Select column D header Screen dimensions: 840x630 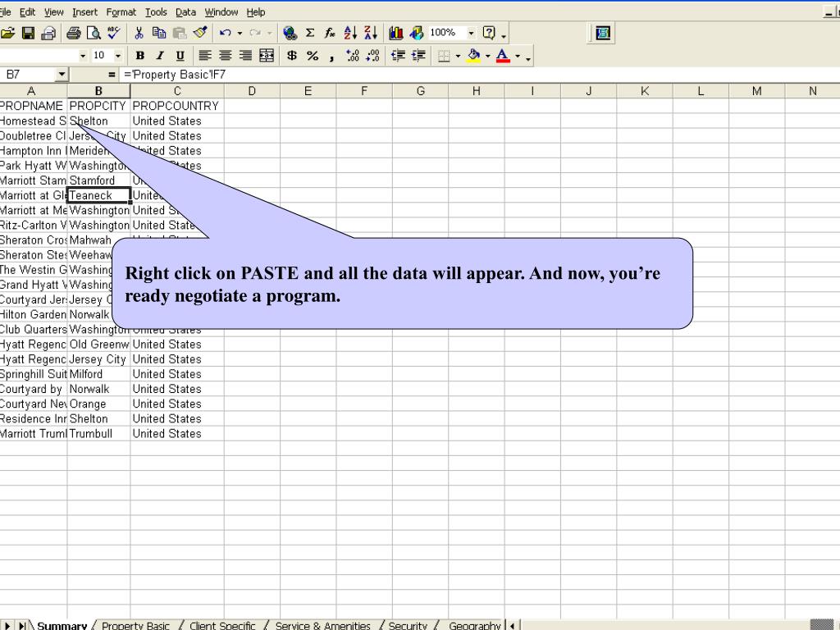point(252,91)
